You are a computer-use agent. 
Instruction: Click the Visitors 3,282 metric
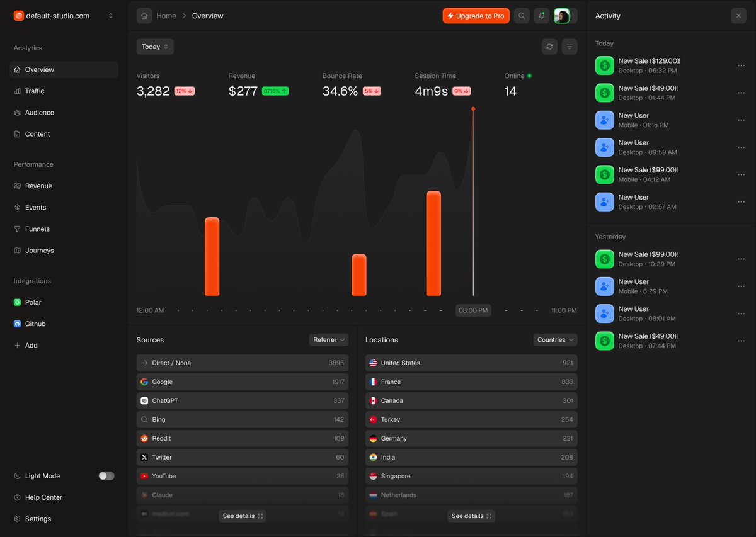click(x=166, y=85)
